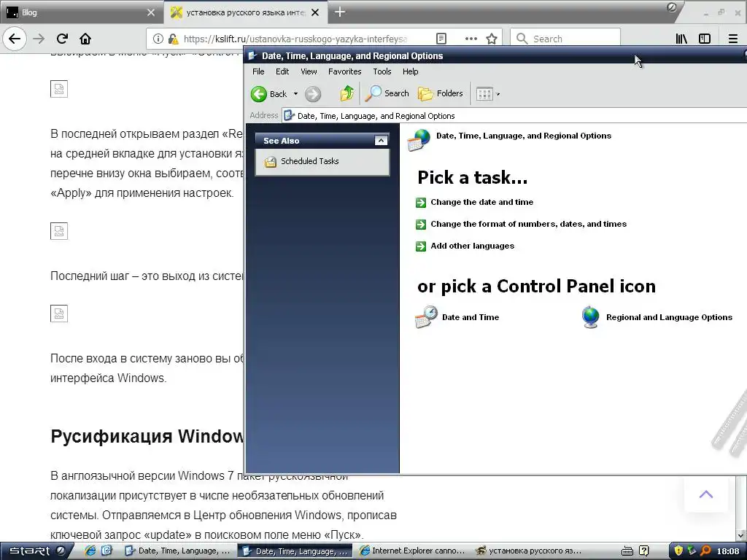This screenshot has width=747, height=560.
Task: Toggle the browser sidebar icon
Action: point(705,39)
